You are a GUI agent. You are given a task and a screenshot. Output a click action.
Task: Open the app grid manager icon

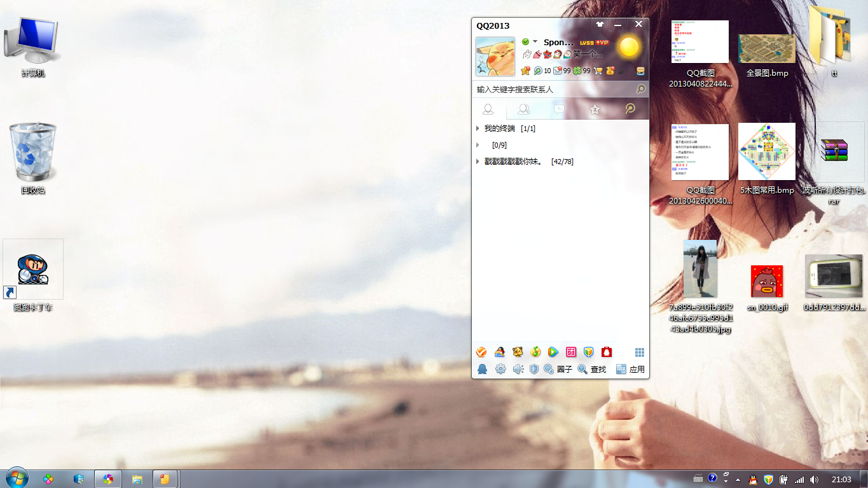point(640,352)
